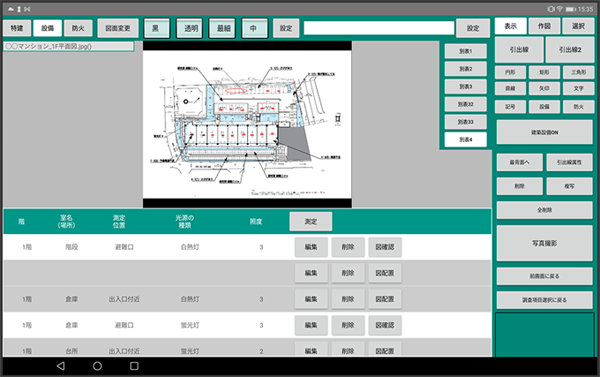Switch to the 作図 tab
The height and width of the screenshot is (377, 600).
(544, 26)
